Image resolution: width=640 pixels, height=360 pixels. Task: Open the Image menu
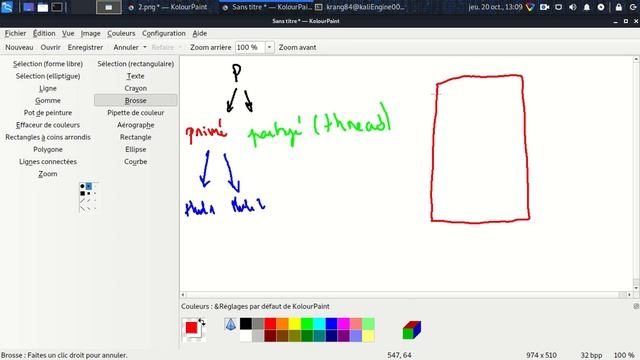tap(90, 33)
